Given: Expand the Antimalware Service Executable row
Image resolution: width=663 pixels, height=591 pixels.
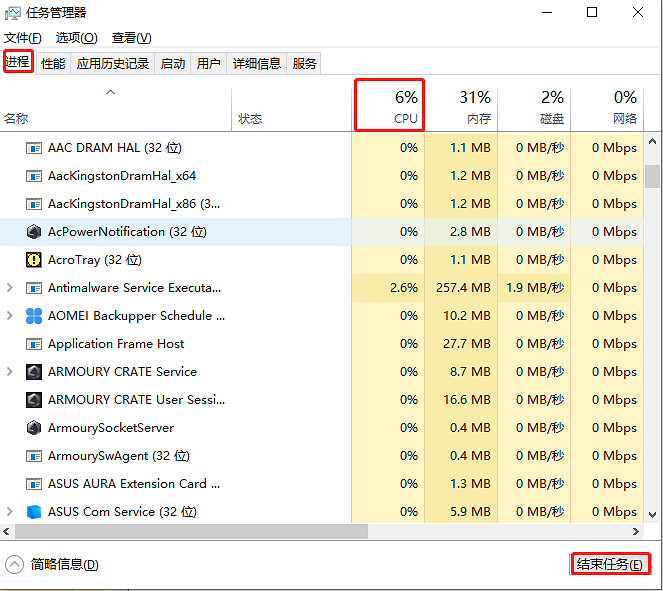Looking at the screenshot, I should pyautogui.click(x=10, y=288).
